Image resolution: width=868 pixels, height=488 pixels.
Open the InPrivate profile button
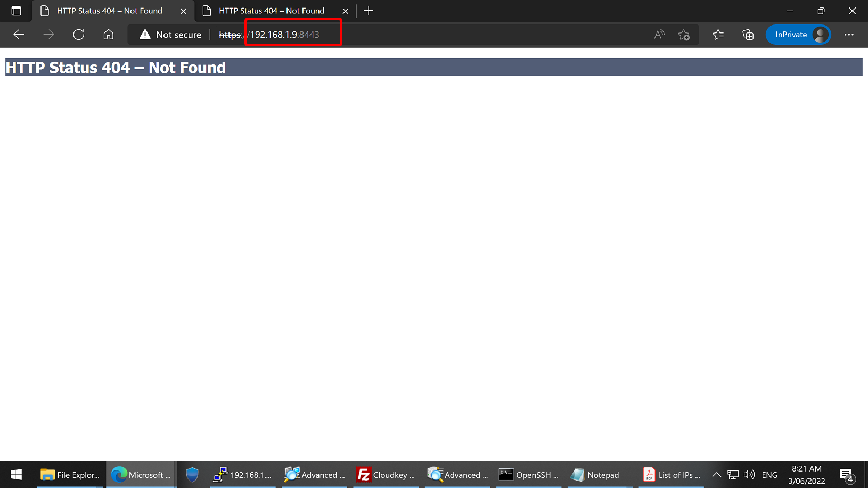pos(798,35)
